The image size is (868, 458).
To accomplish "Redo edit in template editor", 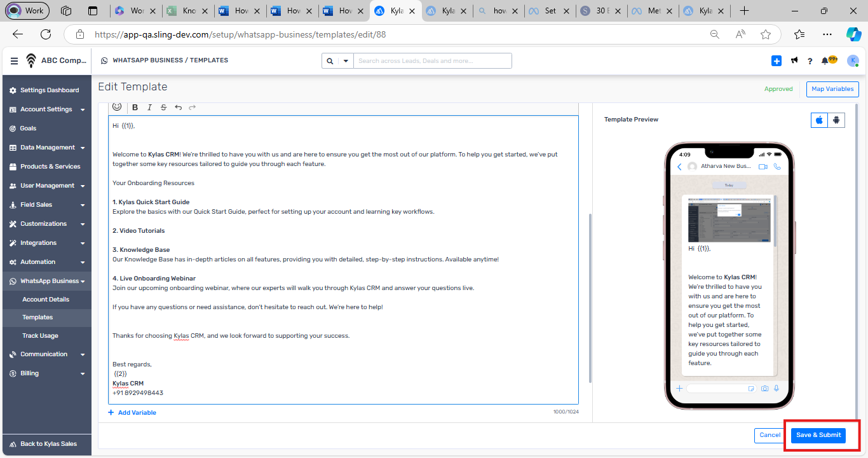I will tap(193, 108).
